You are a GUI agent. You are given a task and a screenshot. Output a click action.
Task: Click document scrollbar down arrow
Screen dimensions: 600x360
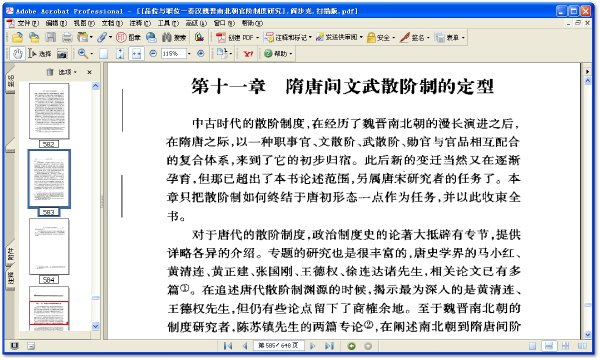(588, 334)
